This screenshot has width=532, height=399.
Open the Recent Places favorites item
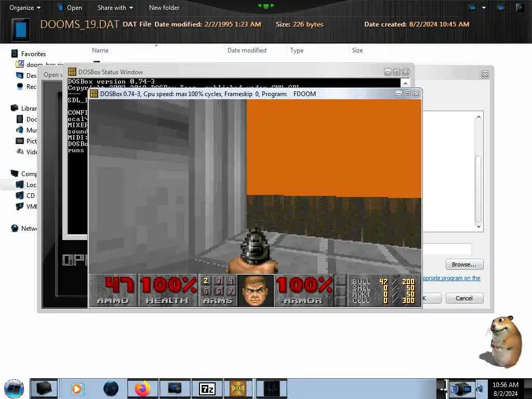click(26, 87)
